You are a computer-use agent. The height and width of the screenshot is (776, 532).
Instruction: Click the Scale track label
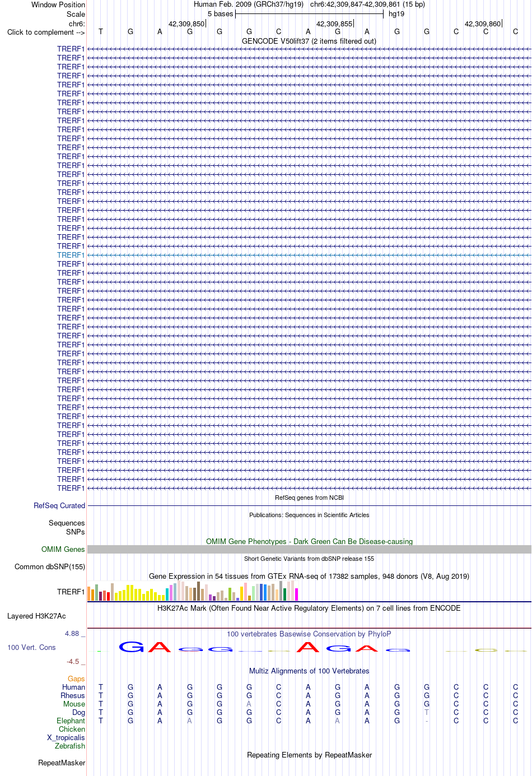(x=76, y=15)
